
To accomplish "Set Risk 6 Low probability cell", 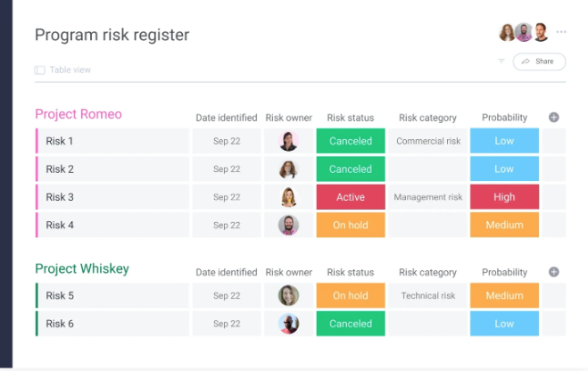I will click(x=504, y=324).
